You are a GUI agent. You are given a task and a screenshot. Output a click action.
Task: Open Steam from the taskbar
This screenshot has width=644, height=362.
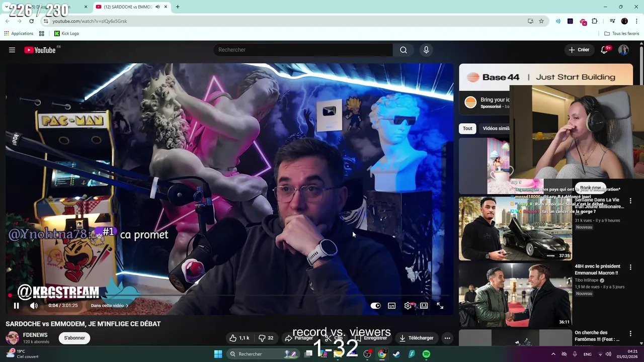[396, 354]
